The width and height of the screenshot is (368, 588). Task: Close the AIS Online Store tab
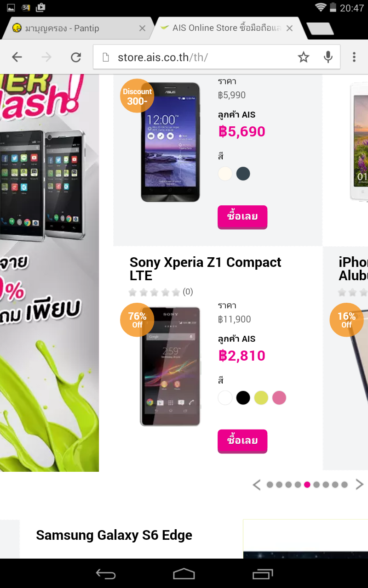coord(289,28)
